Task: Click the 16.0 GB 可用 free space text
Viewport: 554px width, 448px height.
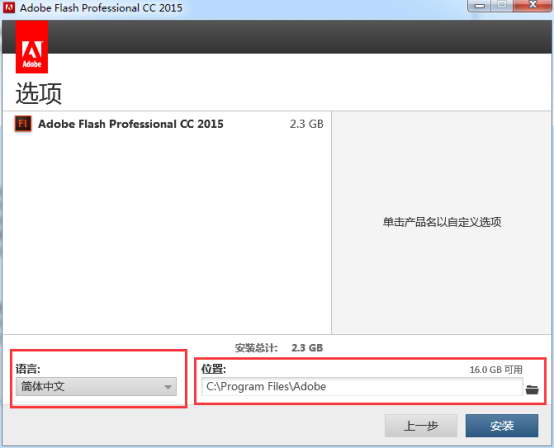Action: pyautogui.click(x=496, y=370)
